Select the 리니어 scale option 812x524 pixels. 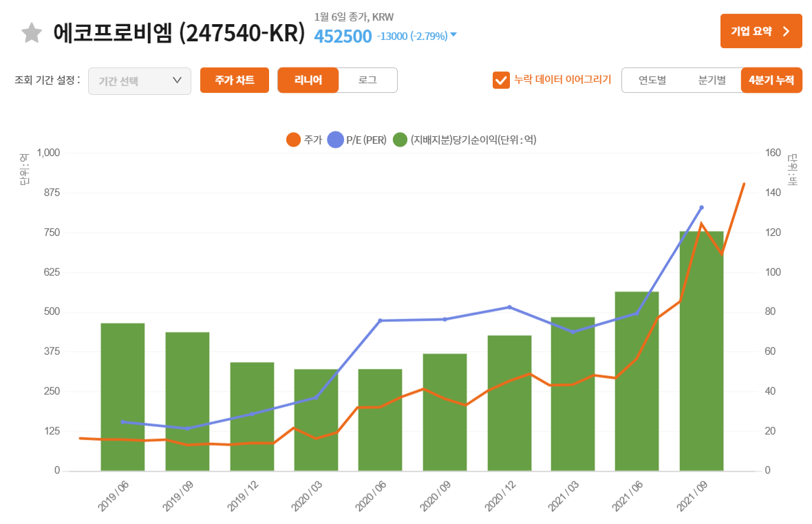[x=308, y=80]
